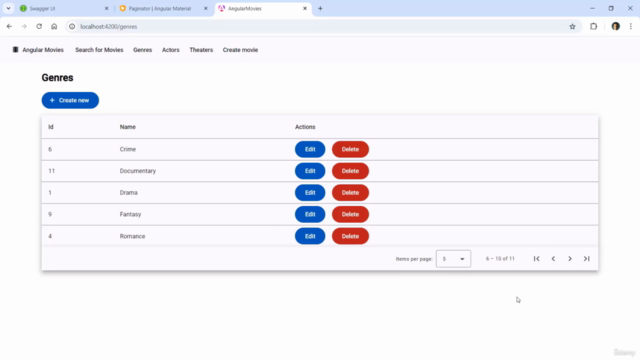The image size is (640, 360).
Task: Go to the next page of genres
Action: click(570, 259)
